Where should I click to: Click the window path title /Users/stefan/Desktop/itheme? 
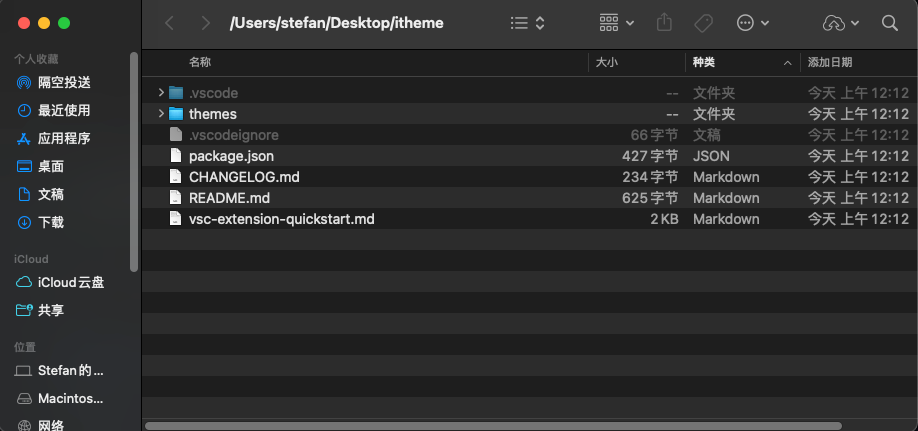coord(337,23)
